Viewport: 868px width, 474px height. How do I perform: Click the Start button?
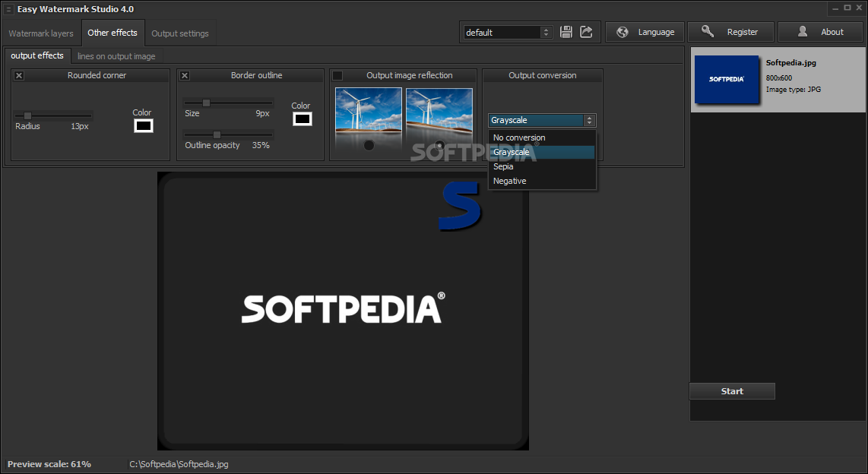coord(732,391)
